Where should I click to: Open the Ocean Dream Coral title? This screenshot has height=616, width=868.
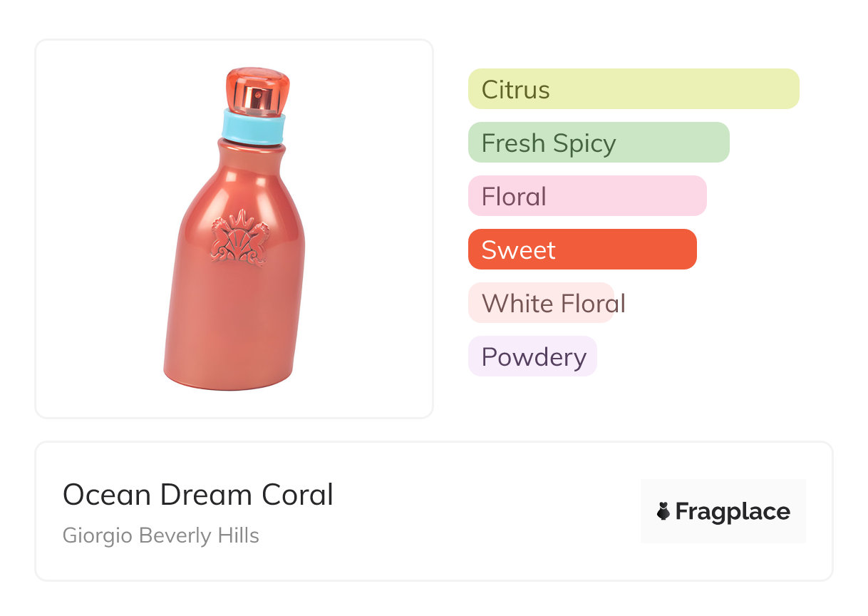pos(198,495)
